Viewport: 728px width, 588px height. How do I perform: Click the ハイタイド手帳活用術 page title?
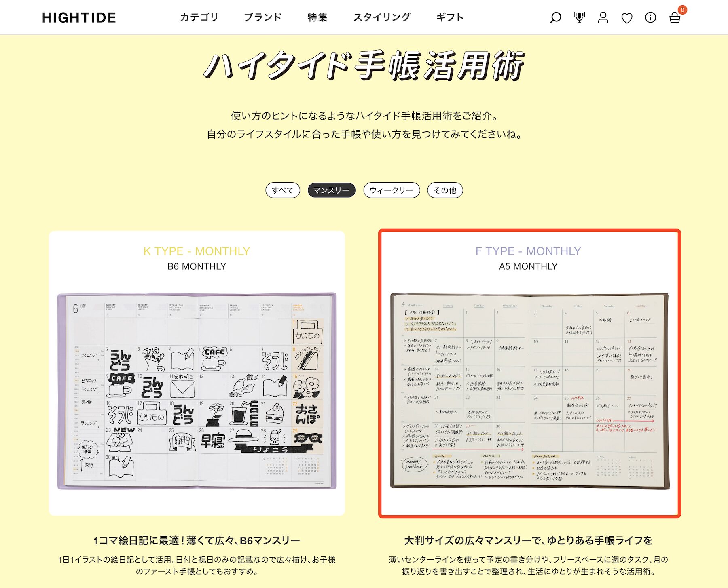[x=364, y=65]
